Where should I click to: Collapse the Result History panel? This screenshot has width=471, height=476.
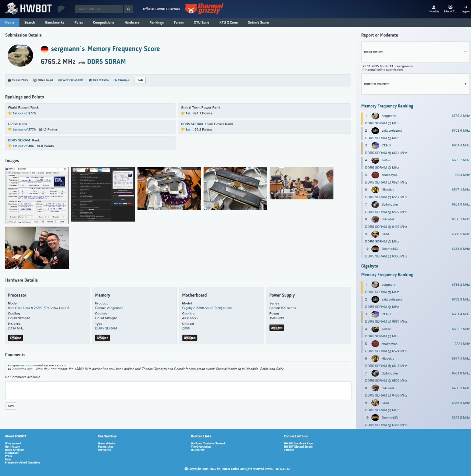[465, 52]
